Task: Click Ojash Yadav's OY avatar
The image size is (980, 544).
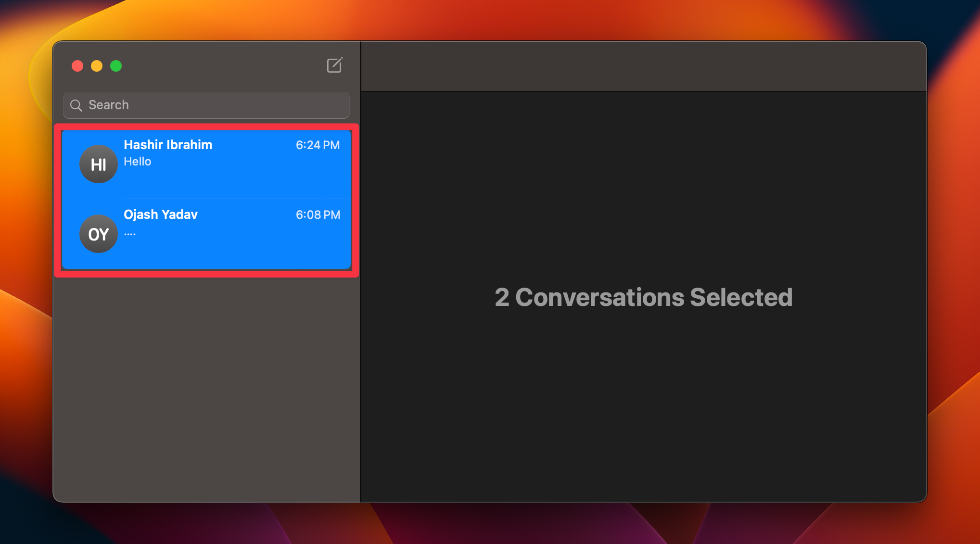Action: tap(98, 234)
